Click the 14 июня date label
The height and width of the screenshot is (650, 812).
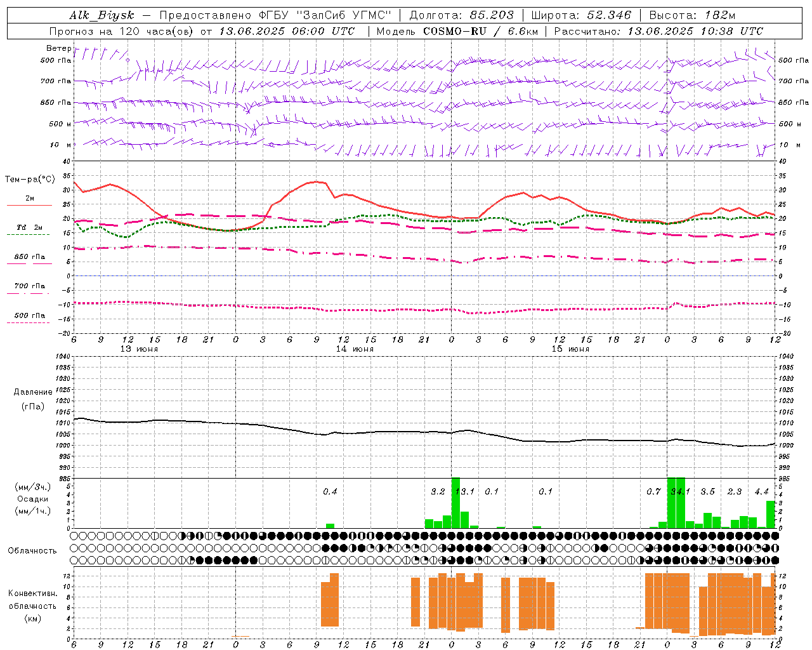(x=355, y=349)
